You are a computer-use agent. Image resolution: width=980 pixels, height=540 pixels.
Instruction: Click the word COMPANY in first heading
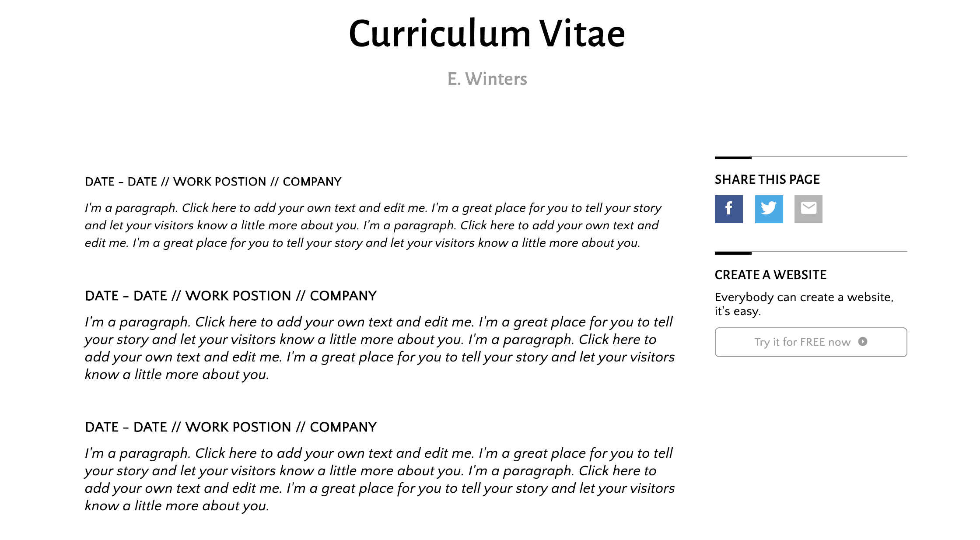coord(312,182)
